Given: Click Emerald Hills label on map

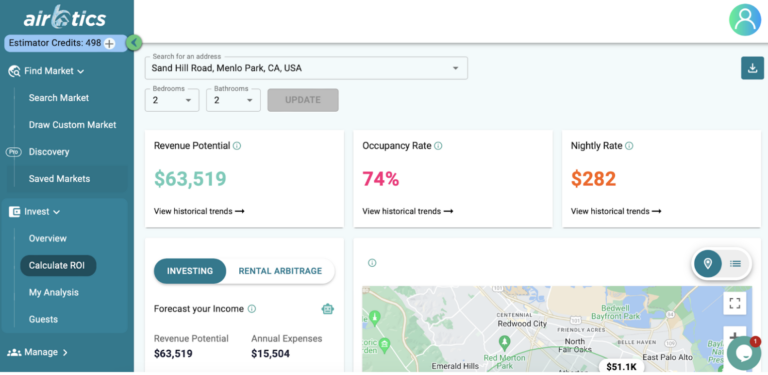Looking at the screenshot, I should pyautogui.click(x=455, y=366).
